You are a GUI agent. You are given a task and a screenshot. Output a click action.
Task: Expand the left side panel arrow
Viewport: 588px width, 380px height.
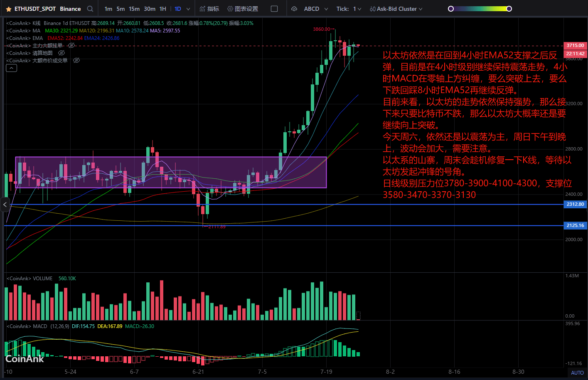(5, 204)
